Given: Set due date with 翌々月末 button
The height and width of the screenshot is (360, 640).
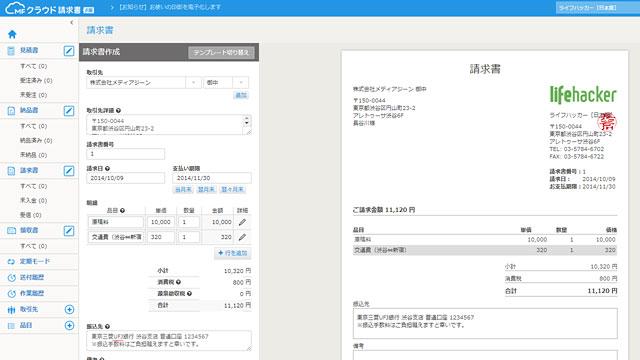Looking at the screenshot, I should 232,189.
